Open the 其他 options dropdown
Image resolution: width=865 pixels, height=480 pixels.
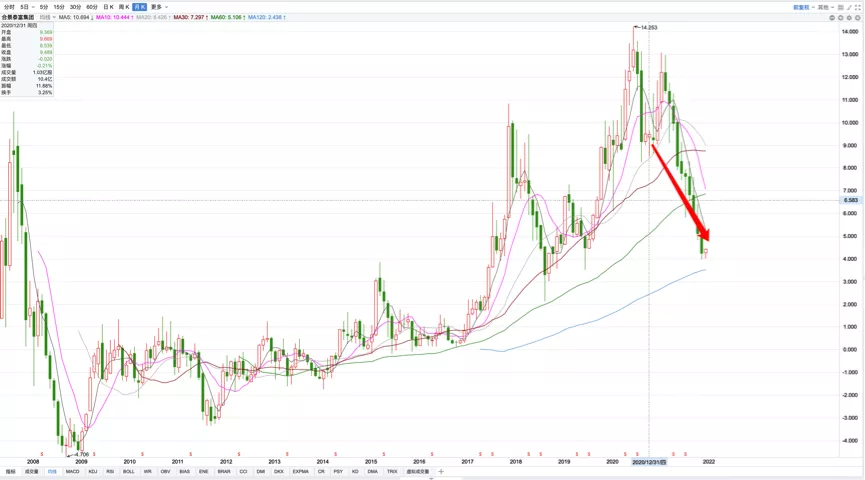coord(826,7)
